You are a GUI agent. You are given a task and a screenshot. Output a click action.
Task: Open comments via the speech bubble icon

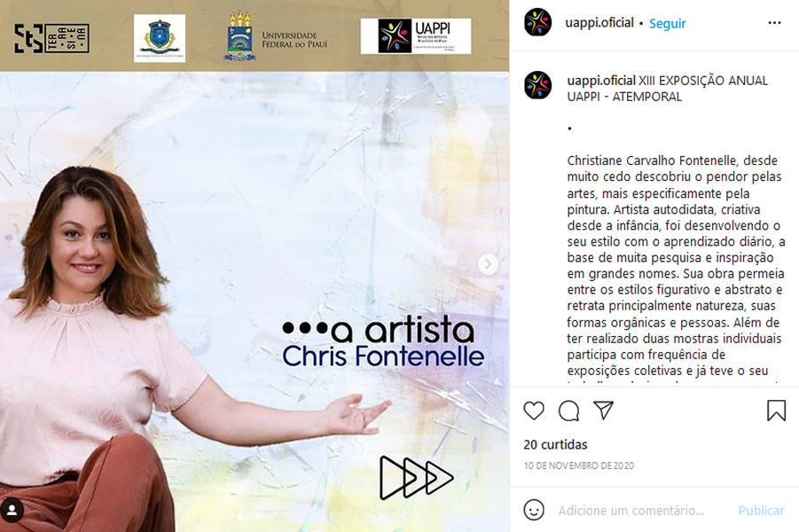click(568, 411)
